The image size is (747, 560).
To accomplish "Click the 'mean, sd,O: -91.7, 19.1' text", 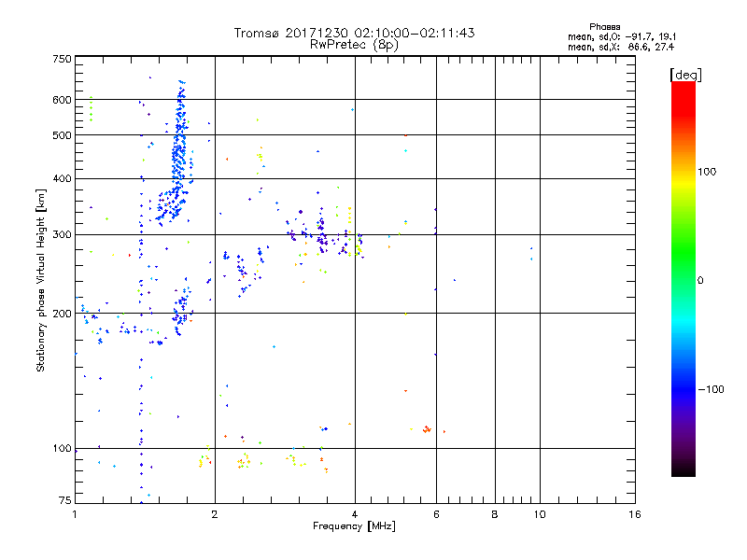I will (x=622, y=36).
